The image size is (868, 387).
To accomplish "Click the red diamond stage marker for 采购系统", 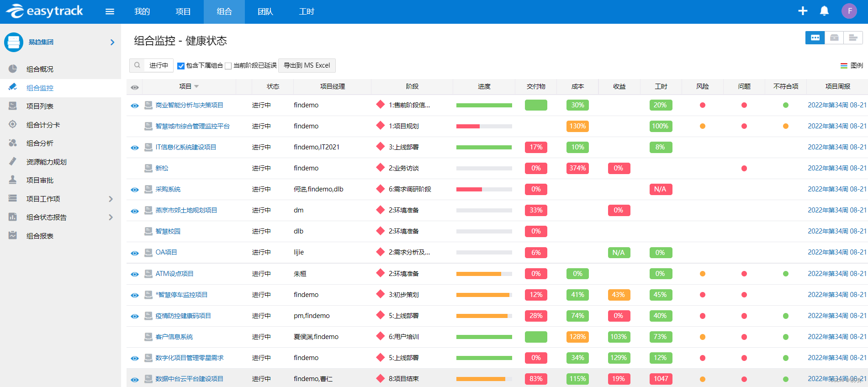I will click(380, 189).
